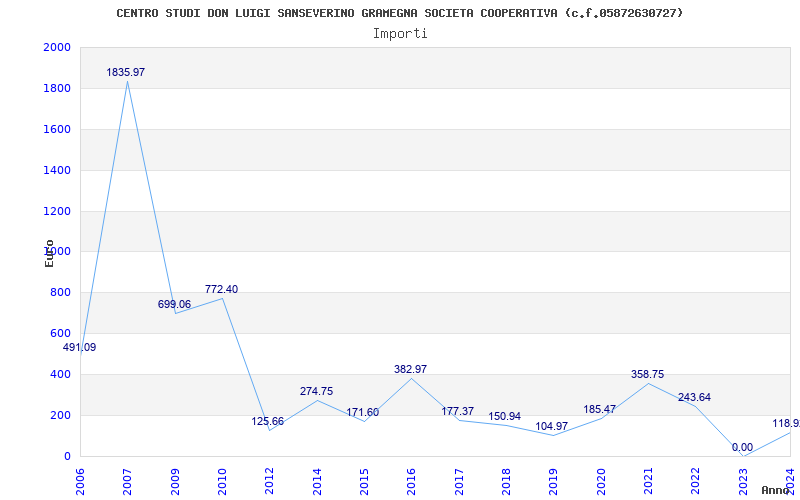The height and width of the screenshot is (500, 800).
Task: Click the 0.00 data label
Action: pyautogui.click(x=742, y=447)
